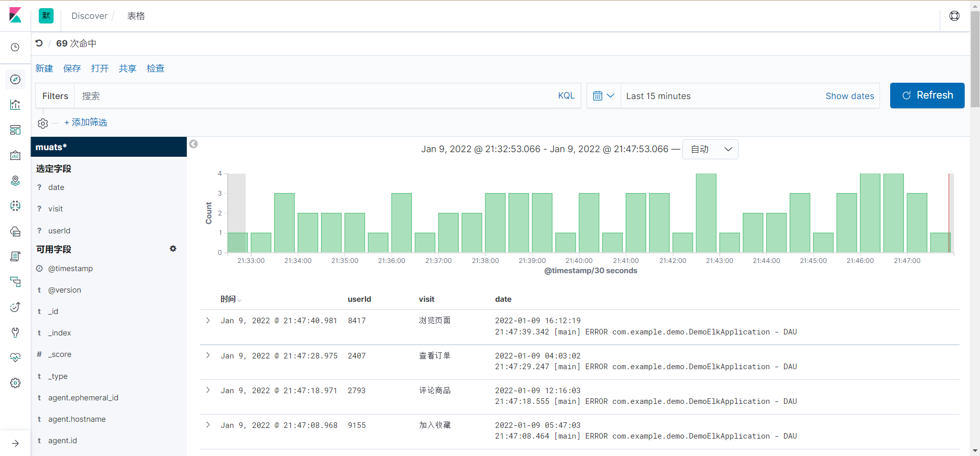
Task: Open the Stack Monitoring heartbeat icon
Action: click(x=15, y=357)
